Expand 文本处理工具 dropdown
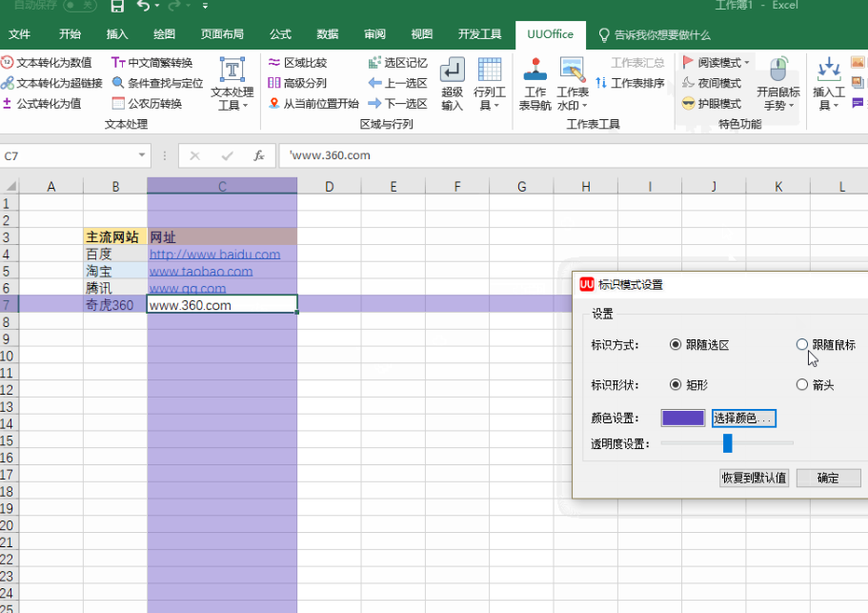This screenshot has width=868, height=613. [232, 86]
